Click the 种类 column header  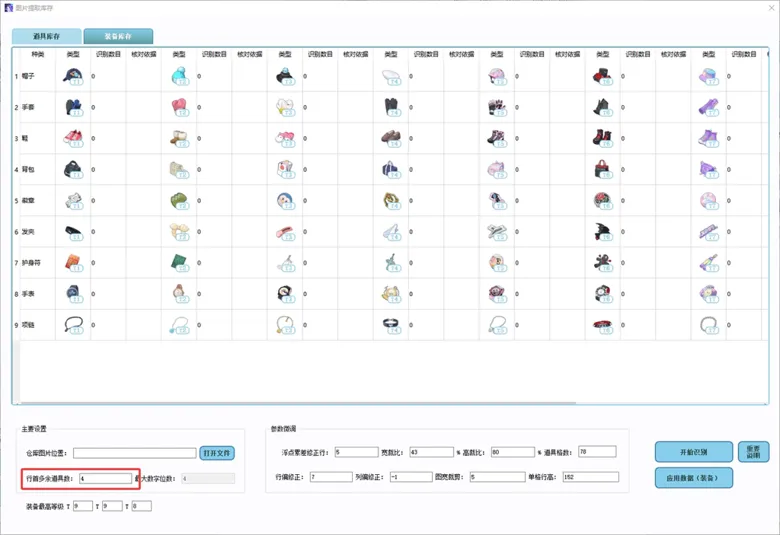pyautogui.click(x=38, y=54)
